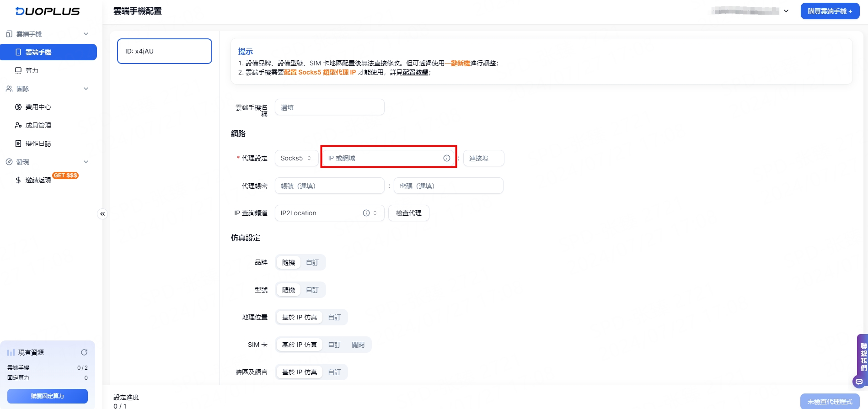Click the 連接埠 port input field

pyautogui.click(x=483, y=158)
